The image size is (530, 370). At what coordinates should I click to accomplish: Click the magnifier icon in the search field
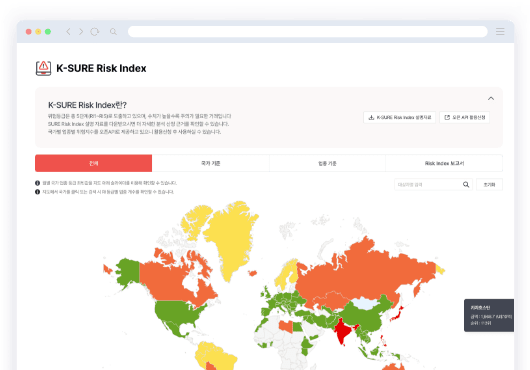point(466,184)
